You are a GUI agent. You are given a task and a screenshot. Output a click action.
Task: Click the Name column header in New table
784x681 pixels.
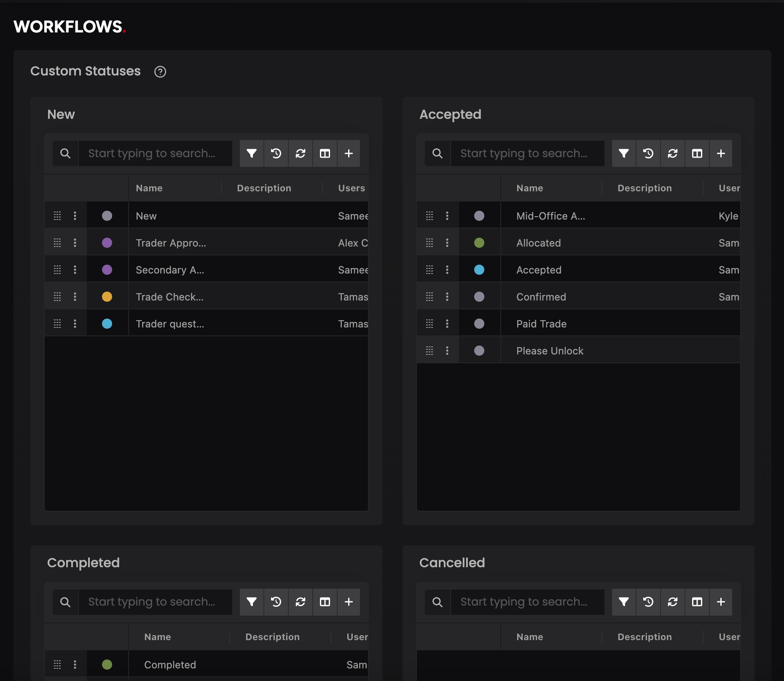coord(149,188)
